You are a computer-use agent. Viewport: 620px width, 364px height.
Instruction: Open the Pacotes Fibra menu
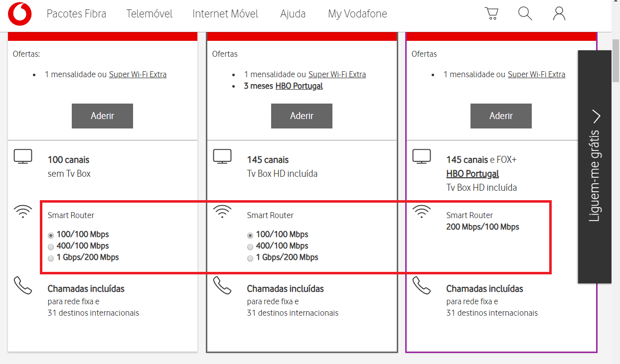(x=76, y=13)
